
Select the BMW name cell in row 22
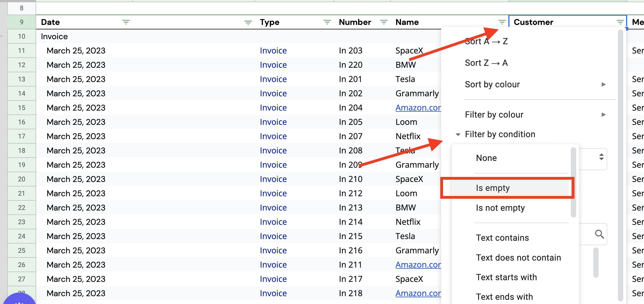click(x=406, y=208)
